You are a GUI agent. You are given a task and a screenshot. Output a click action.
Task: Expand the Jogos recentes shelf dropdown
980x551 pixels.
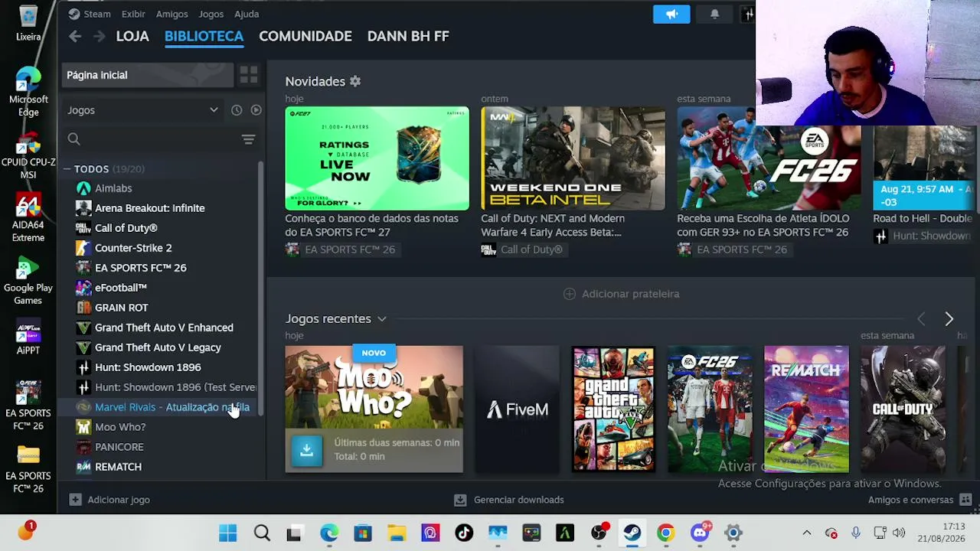[x=381, y=319]
